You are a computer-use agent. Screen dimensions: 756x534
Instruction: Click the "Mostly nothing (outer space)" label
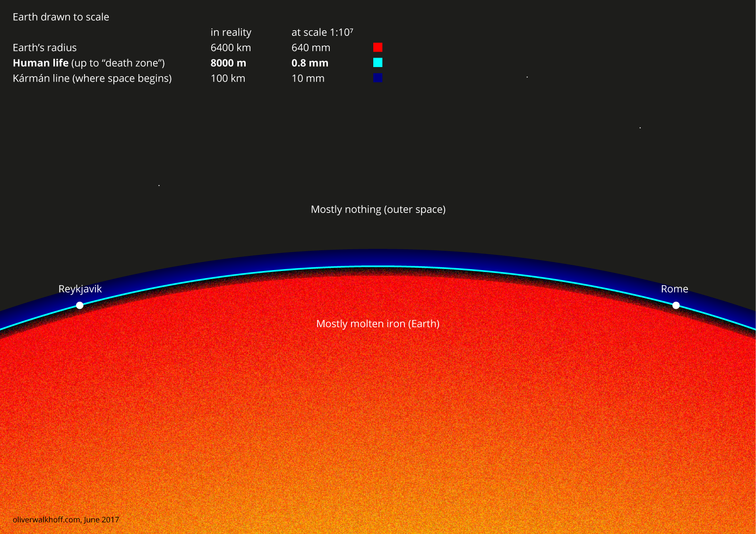pyautogui.click(x=378, y=209)
